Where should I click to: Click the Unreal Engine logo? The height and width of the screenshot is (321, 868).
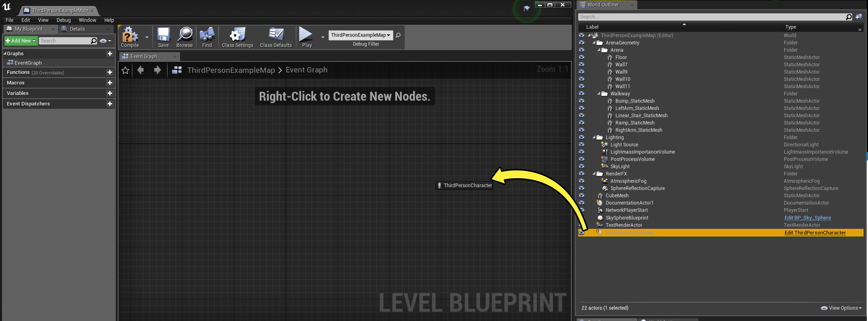click(x=6, y=6)
